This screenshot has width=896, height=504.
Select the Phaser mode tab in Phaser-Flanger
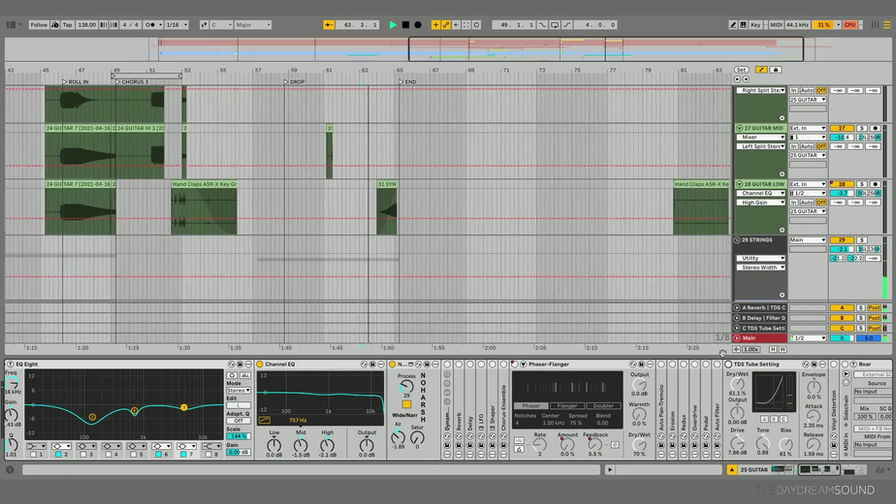[531, 406]
